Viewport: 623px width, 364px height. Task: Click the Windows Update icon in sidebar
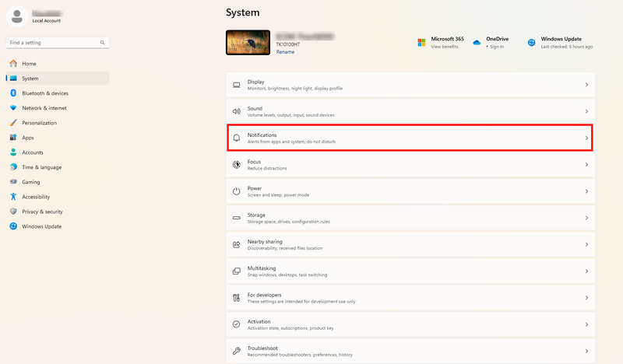tap(13, 226)
